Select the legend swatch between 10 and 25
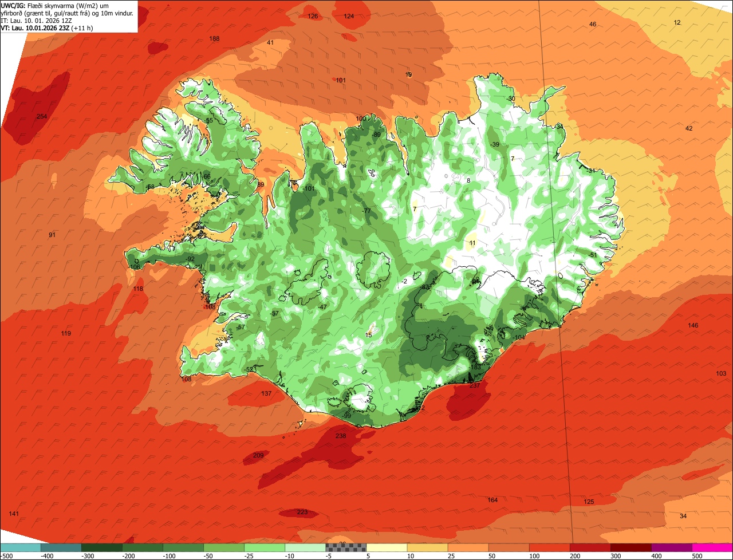The image size is (733, 560). point(427,548)
